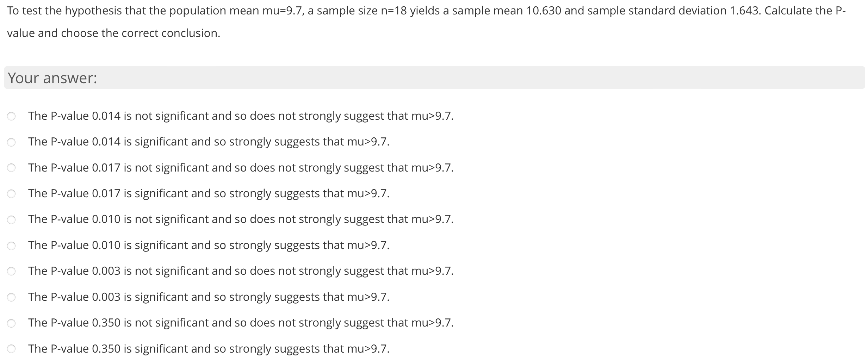Select radio for P-value 0.014 not significant option
Viewport: 868px width, 360px height.
tap(12, 116)
